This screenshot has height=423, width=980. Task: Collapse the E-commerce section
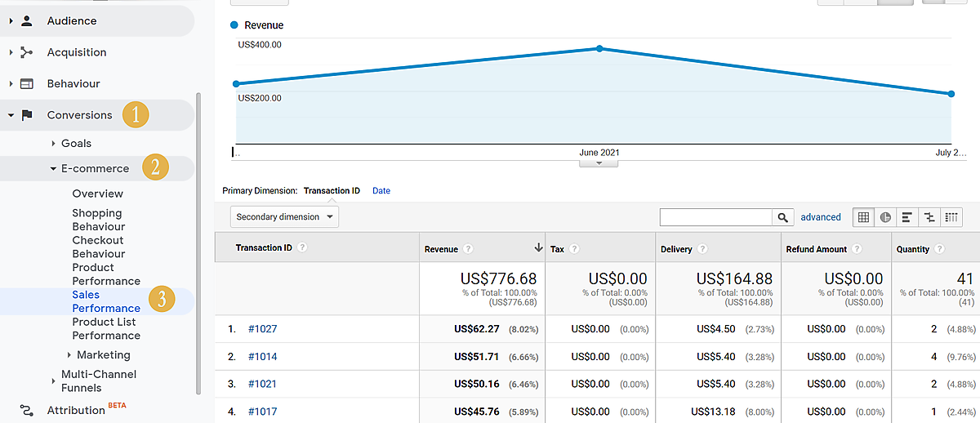[54, 169]
